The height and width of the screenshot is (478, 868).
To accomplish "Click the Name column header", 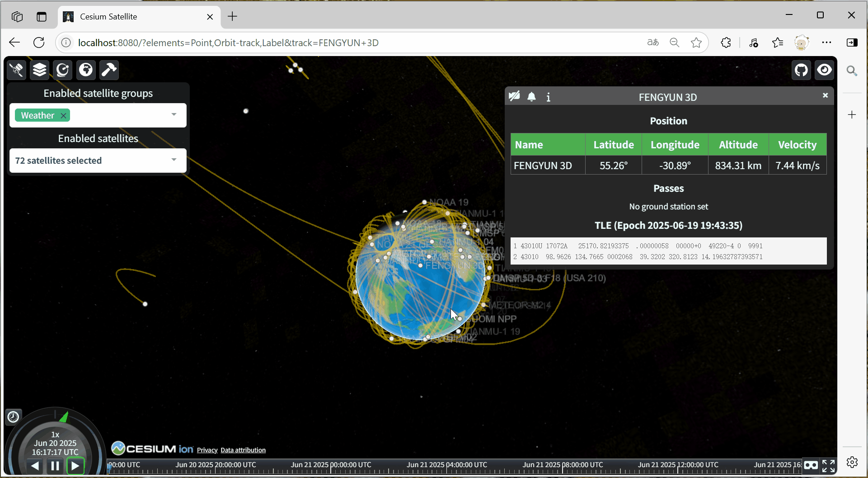I will click(x=548, y=145).
